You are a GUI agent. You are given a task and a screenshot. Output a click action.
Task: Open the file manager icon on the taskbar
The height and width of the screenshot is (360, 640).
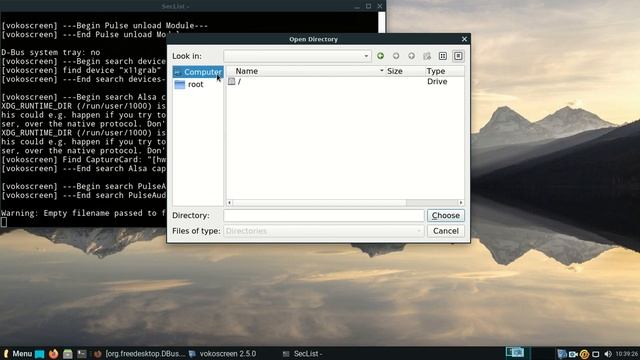point(68,354)
